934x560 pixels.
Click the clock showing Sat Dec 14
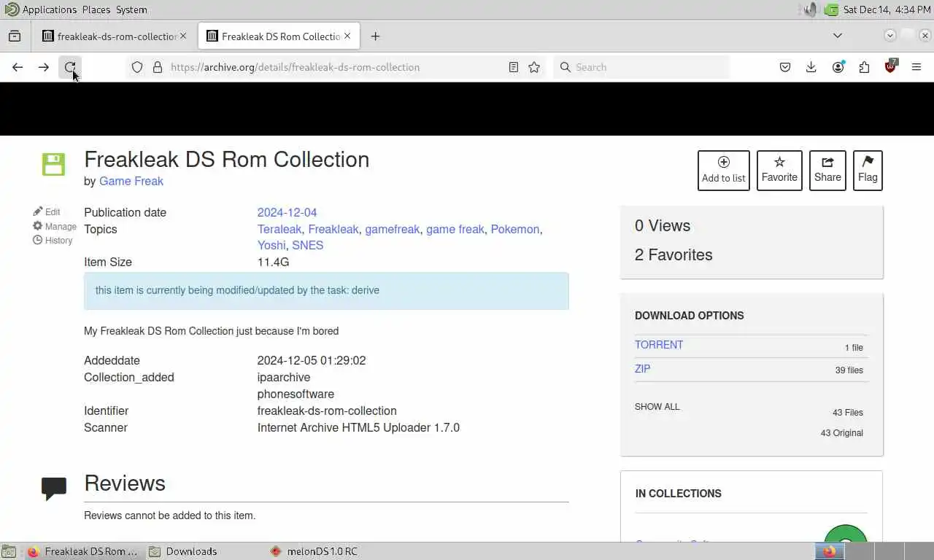click(887, 9)
